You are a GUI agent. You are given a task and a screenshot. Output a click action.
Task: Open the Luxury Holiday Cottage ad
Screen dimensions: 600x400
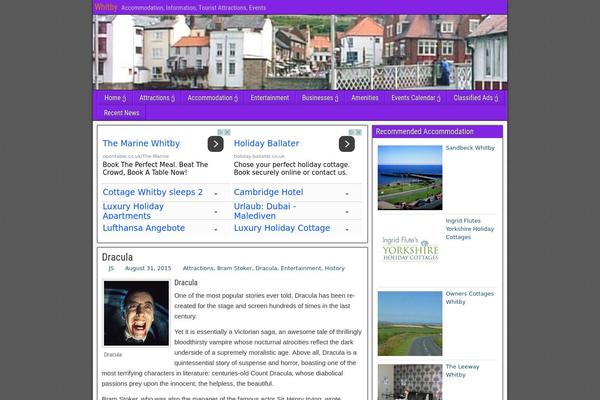tap(282, 228)
